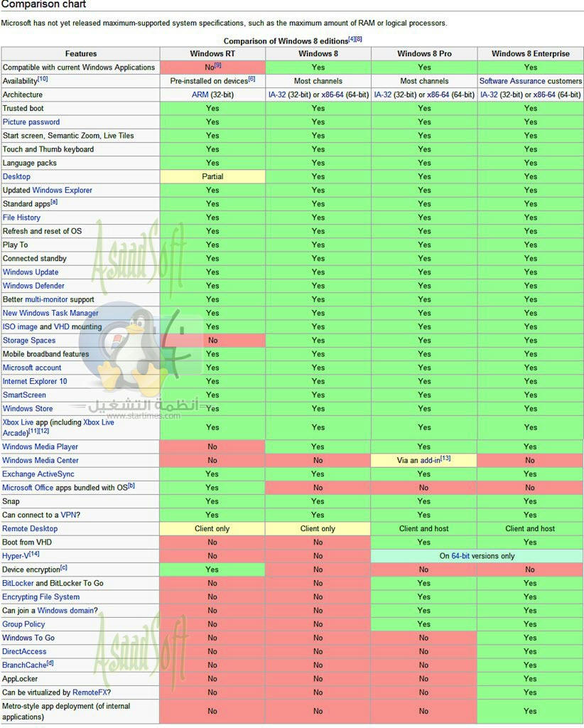The width and height of the screenshot is (584, 728).
Task: Follow the Exchange ActiveSync link
Action: tap(38, 474)
